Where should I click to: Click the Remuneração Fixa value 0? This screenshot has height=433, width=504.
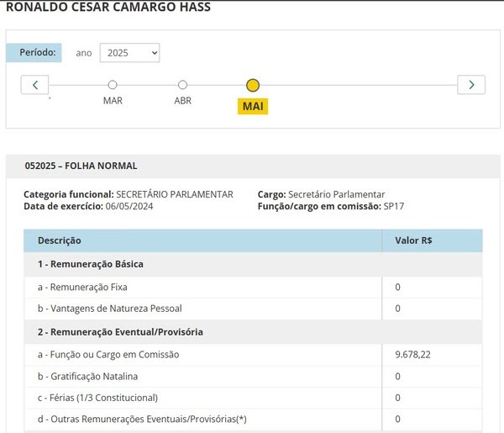point(397,287)
